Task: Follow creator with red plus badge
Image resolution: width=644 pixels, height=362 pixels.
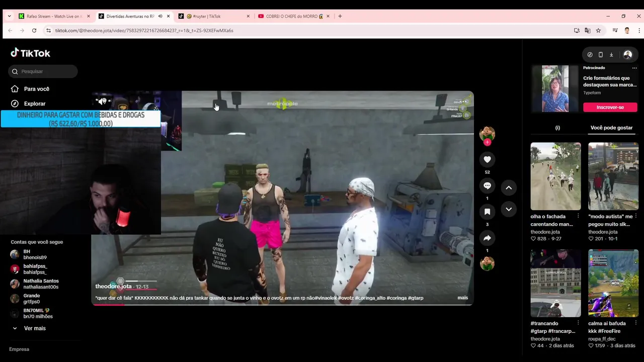Action: pos(487,142)
